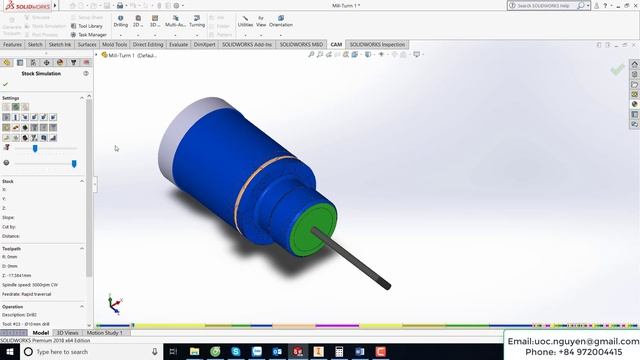The image size is (640, 360).
Task: Open the Multi-Axis operations tool
Action: coord(176,21)
